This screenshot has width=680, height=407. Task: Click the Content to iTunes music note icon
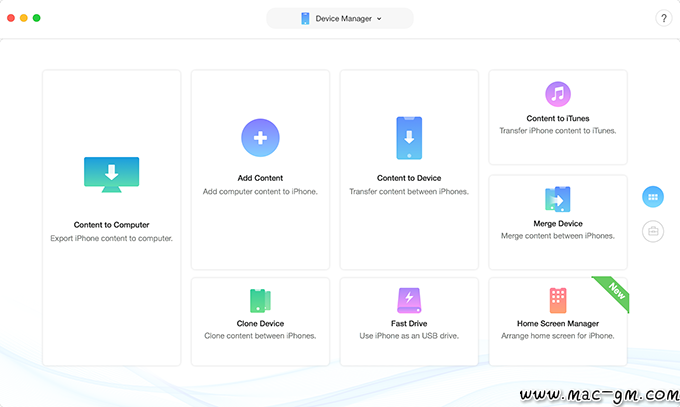558,94
